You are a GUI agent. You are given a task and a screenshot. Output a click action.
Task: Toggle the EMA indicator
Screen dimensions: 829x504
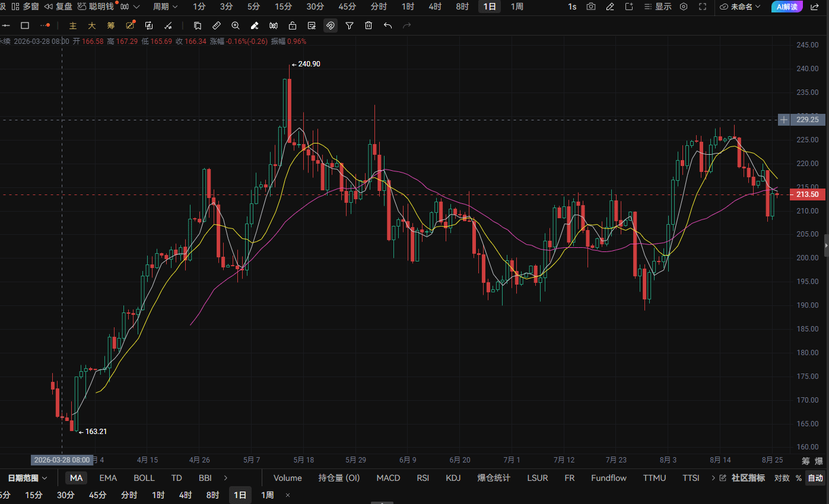tap(108, 478)
